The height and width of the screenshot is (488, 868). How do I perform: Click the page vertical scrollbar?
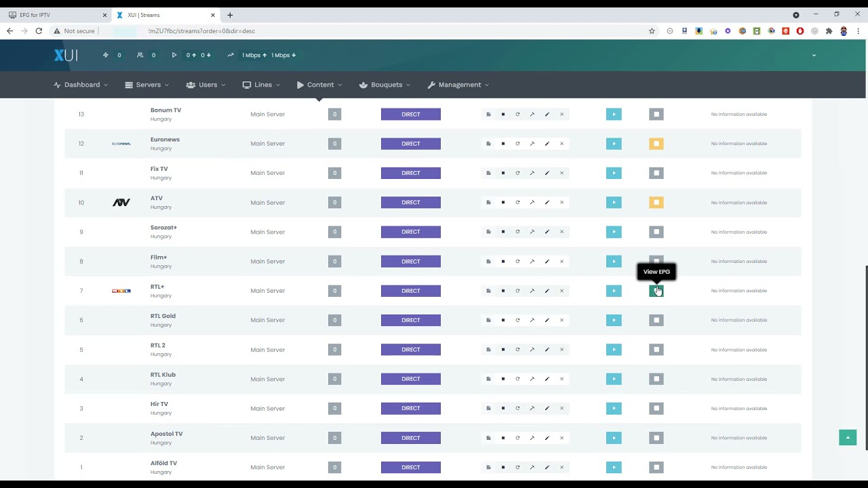[x=866, y=357]
